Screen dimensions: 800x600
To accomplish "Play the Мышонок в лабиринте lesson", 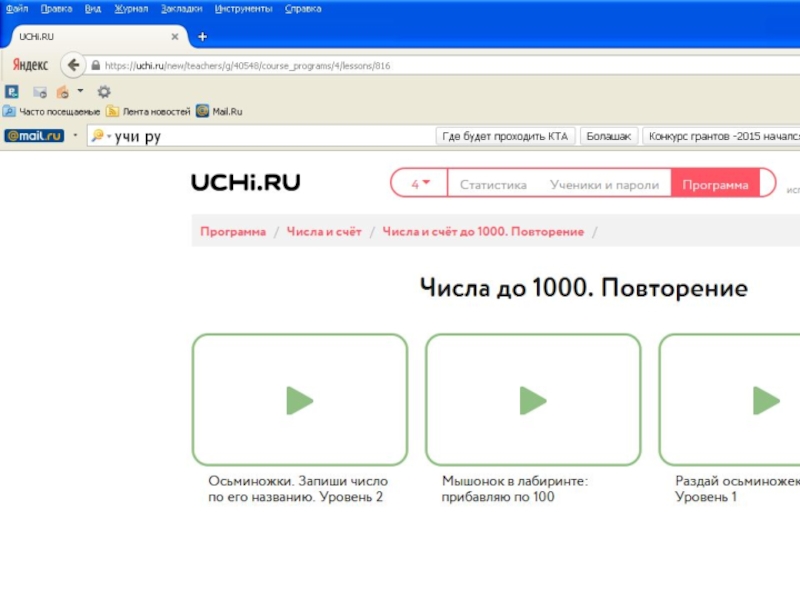I will (532, 400).
